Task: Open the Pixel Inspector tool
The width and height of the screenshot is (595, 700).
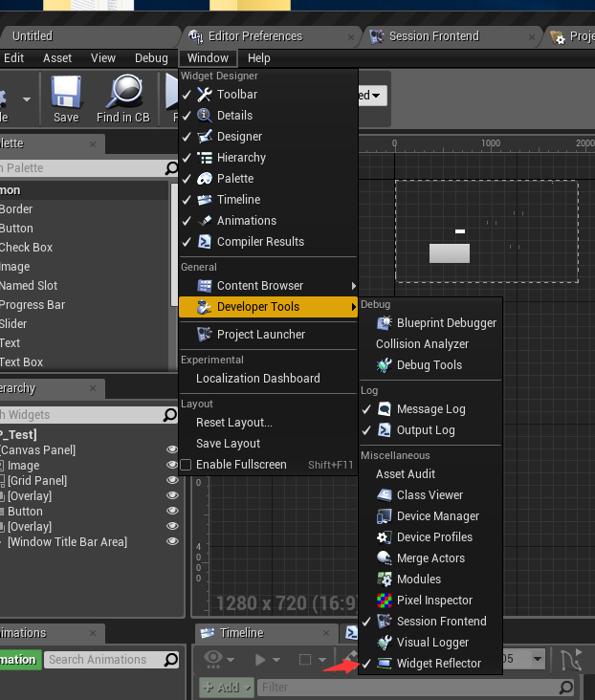Action: pyautogui.click(x=434, y=601)
